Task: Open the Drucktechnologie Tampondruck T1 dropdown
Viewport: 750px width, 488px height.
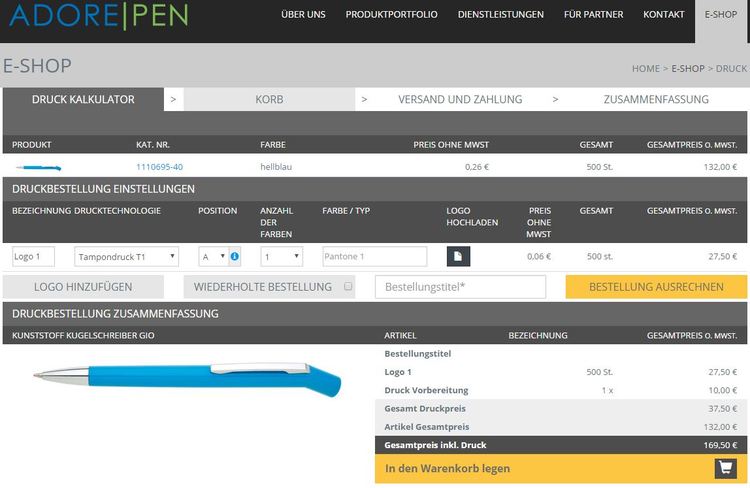Action: coord(126,256)
